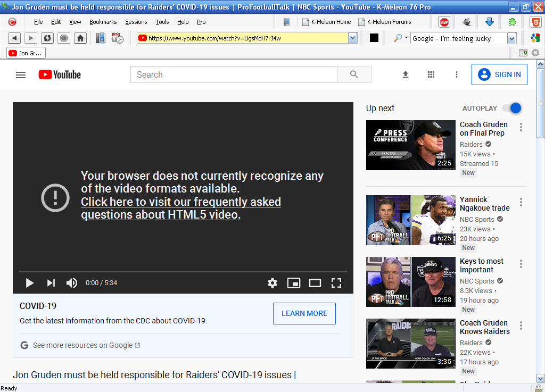Open options for Coach Gruden Knows Raiders

521,326
